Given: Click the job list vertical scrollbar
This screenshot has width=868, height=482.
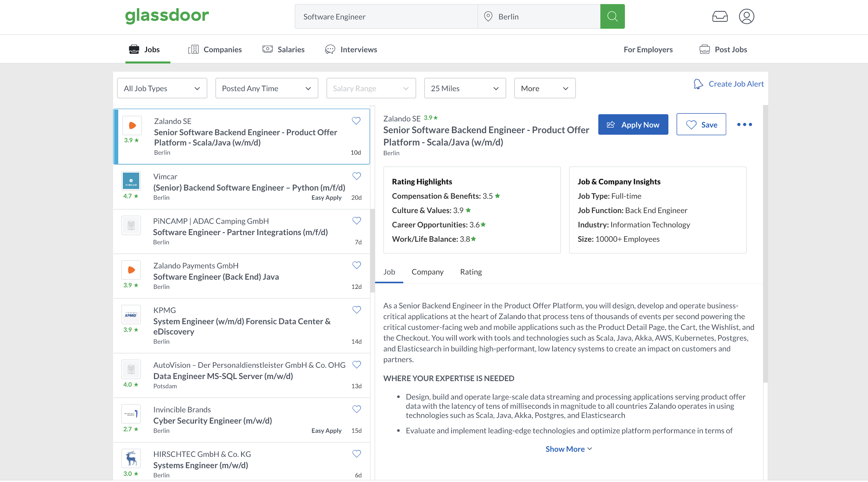Looking at the screenshot, I should (373, 251).
